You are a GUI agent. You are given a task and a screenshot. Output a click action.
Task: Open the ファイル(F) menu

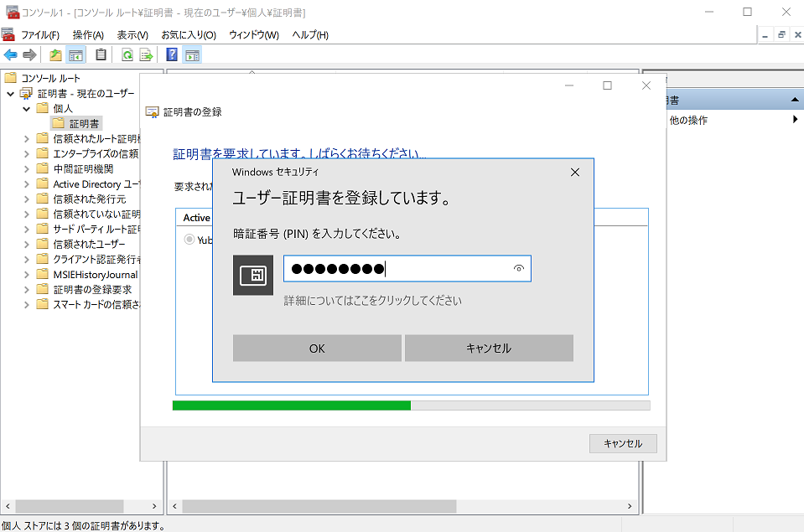(39, 34)
